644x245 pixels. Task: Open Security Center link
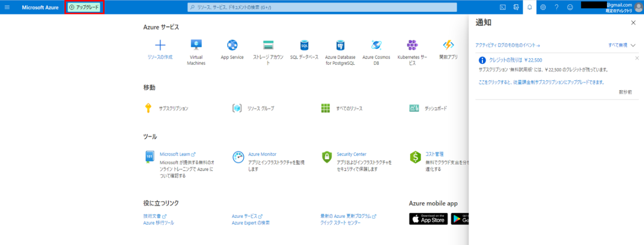point(352,154)
